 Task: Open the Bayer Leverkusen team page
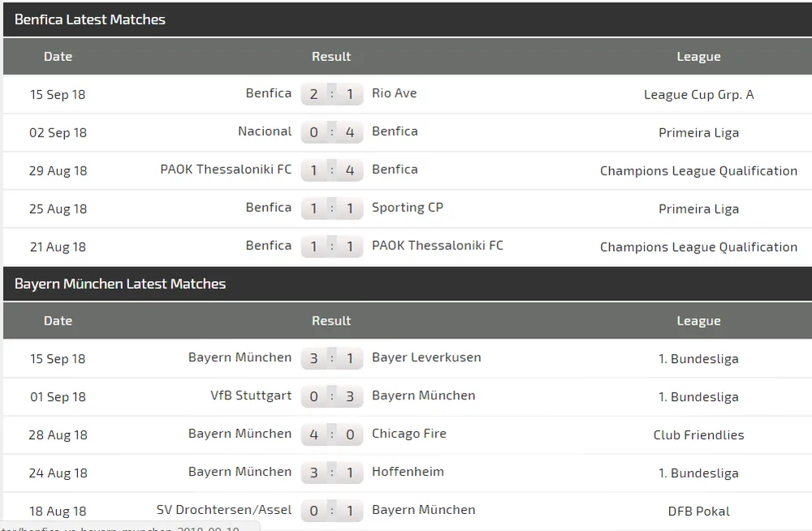(425, 356)
